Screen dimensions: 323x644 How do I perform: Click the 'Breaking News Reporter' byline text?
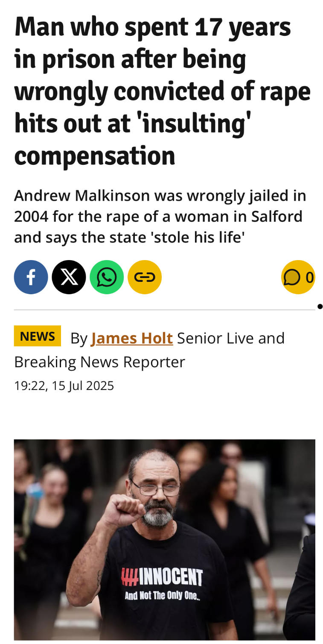point(99,362)
